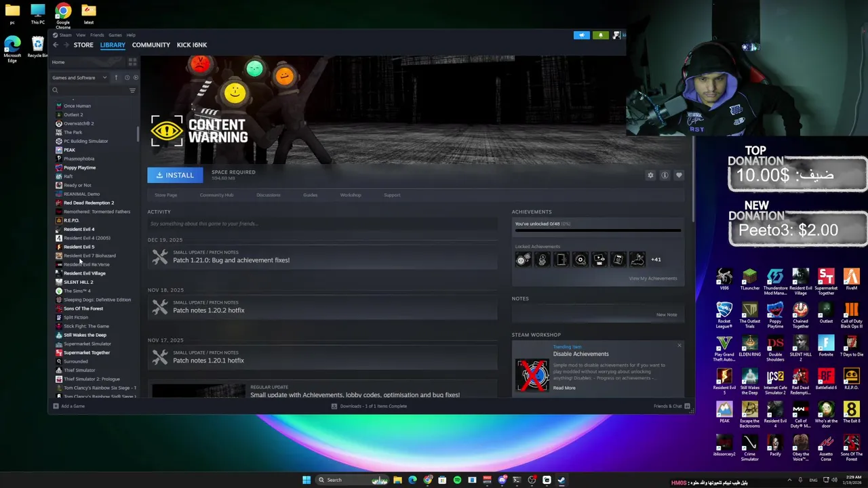Click the Steam back navigation arrow

(56, 45)
